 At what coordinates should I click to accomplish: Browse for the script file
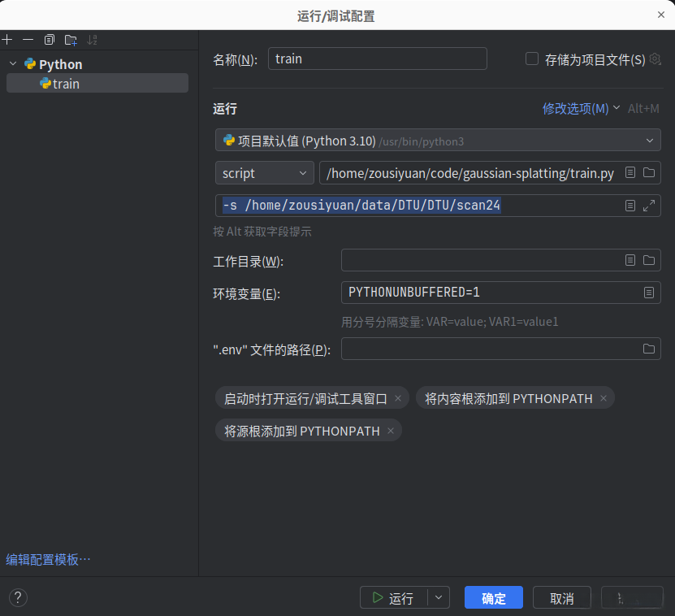pyautogui.click(x=649, y=173)
